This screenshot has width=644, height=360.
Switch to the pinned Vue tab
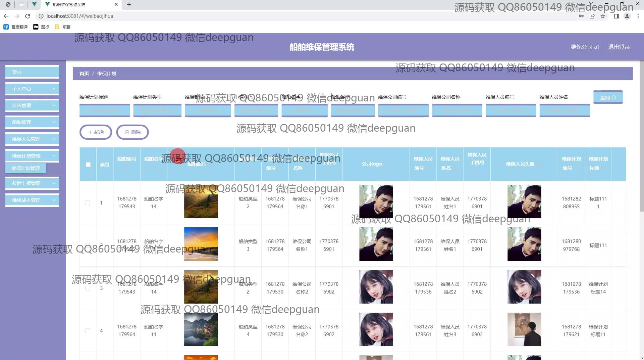pos(34,4)
